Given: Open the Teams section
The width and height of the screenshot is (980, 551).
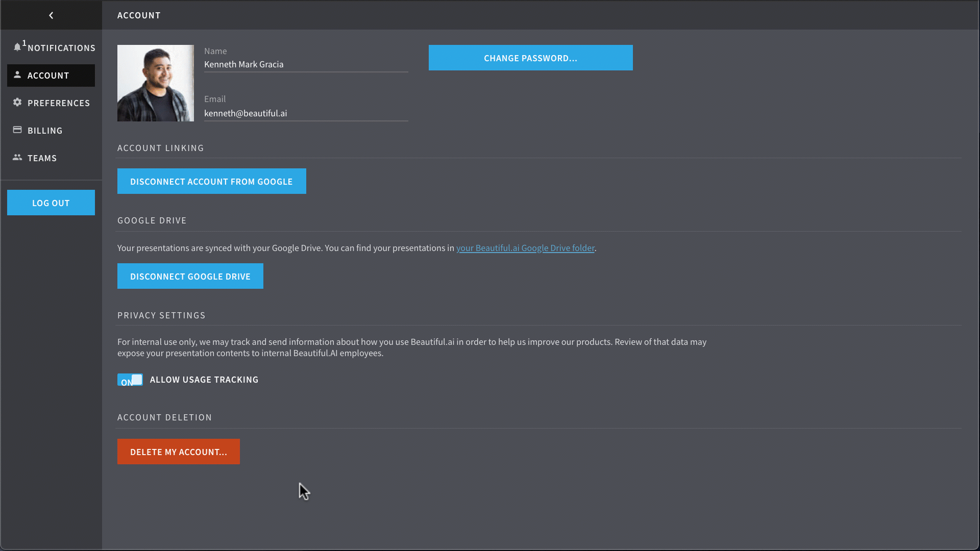Looking at the screenshot, I should [42, 158].
